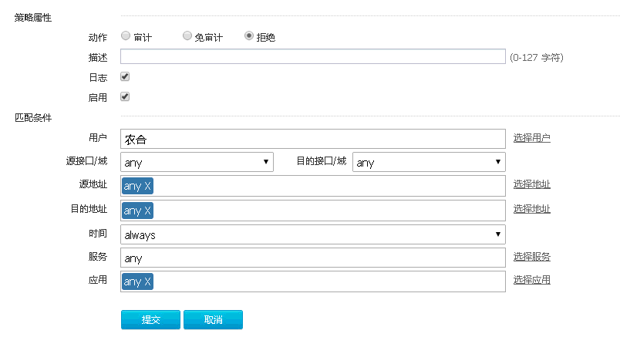Click the 服务 input field
Image resolution: width=620 pixels, height=364 pixels.
pos(312,258)
